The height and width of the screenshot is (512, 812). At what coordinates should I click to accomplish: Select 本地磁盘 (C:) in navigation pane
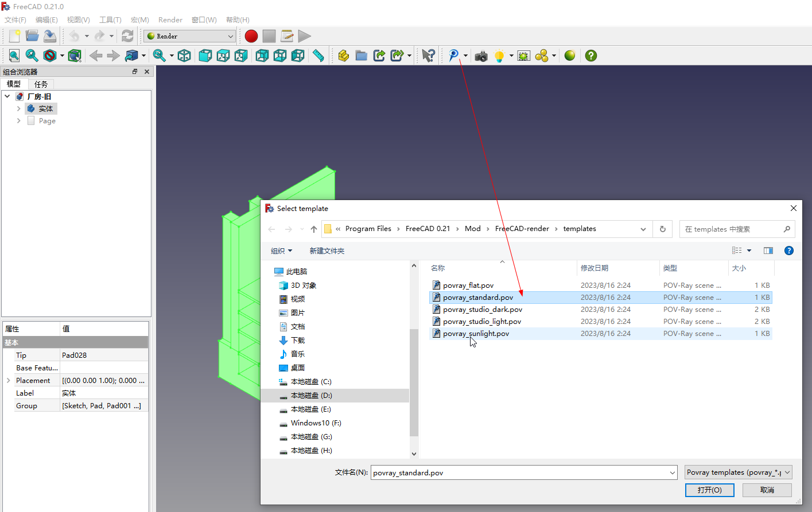(x=311, y=382)
